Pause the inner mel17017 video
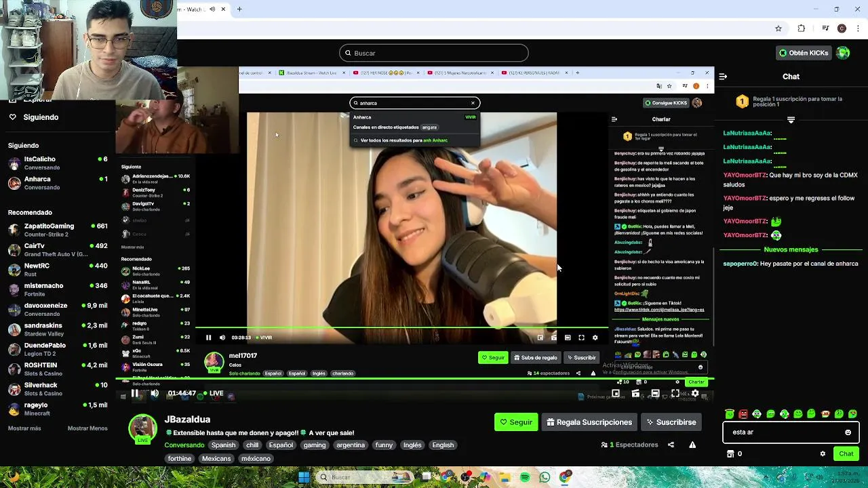 click(x=208, y=338)
